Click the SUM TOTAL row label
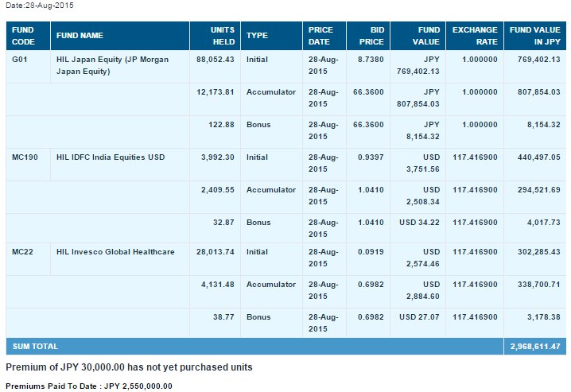 pos(35,347)
